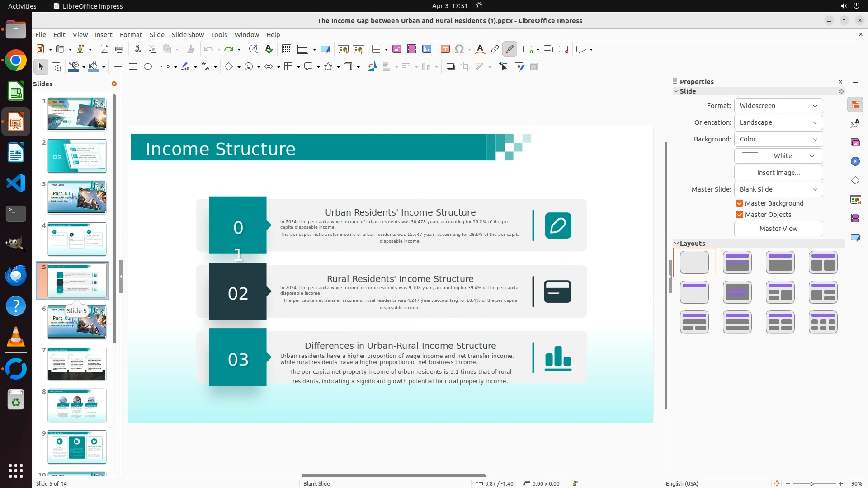868x488 pixels.
Task: Select the Rectangle drawing tool
Action: (x=132, y=67)
